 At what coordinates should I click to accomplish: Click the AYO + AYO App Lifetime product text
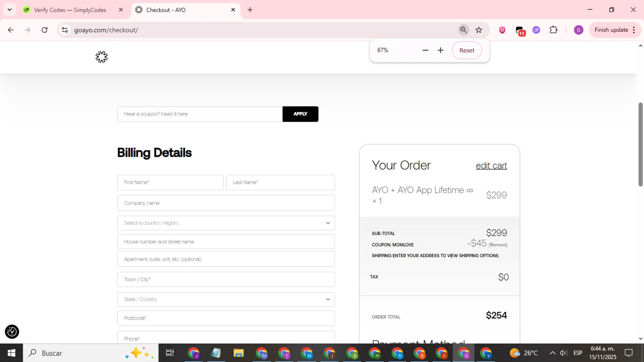422,195
